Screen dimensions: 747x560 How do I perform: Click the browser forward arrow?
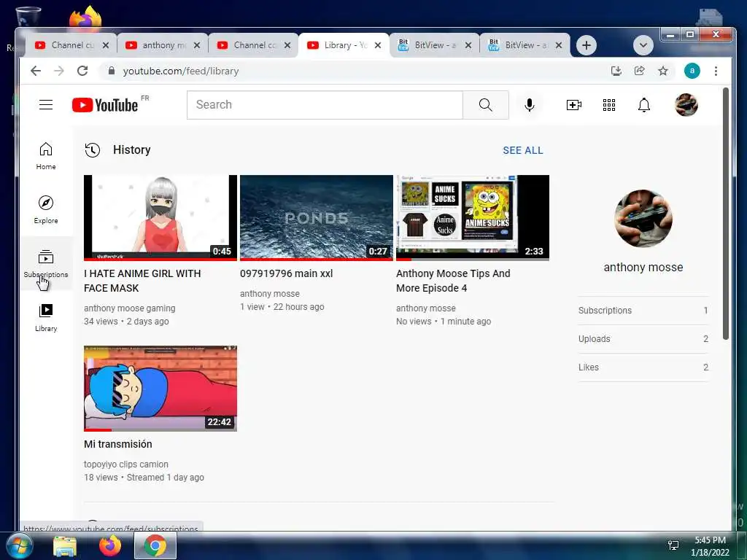tap(58, 71)
